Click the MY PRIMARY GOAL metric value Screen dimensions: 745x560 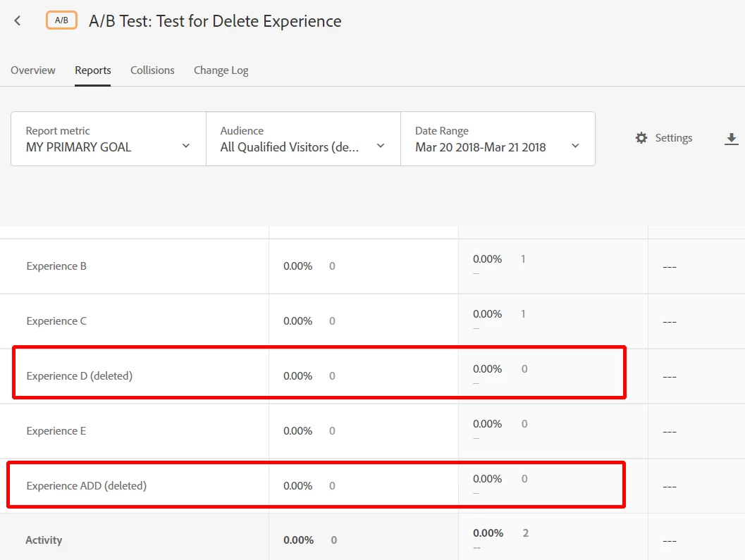[x=78, y=147]
